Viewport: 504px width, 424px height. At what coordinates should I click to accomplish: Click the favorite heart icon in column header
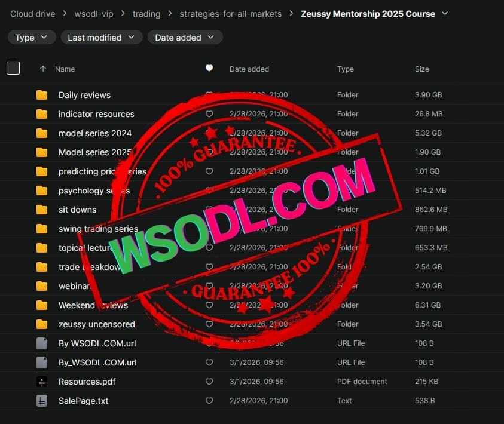tap(209, 69)
